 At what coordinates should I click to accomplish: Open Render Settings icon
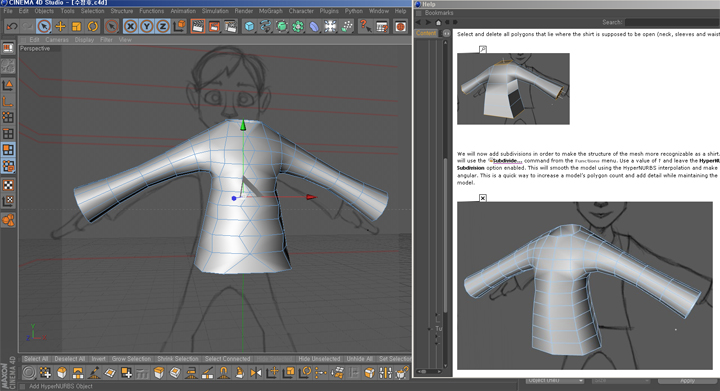coord(231,26)
